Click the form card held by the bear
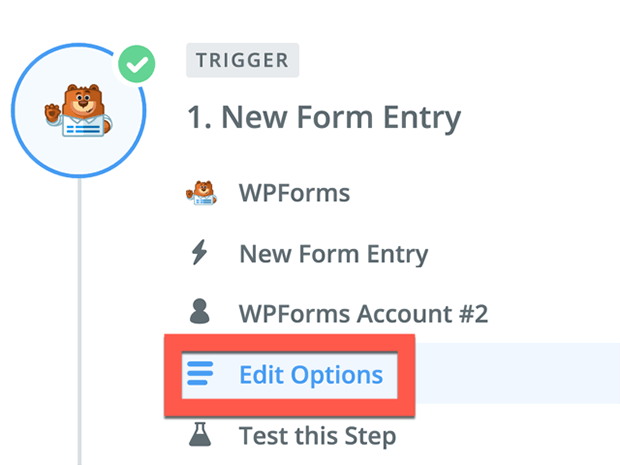The image size is (620, 465). click(83, 127)
